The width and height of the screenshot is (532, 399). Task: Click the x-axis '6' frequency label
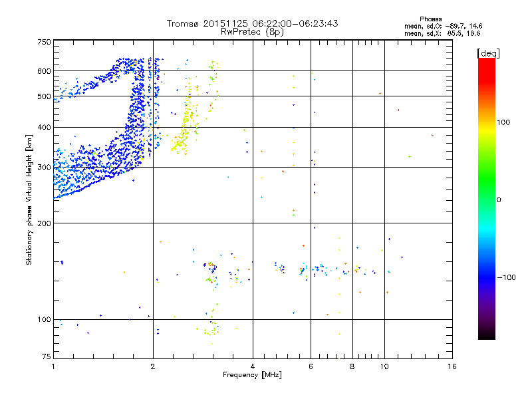(x=311, y=366)
